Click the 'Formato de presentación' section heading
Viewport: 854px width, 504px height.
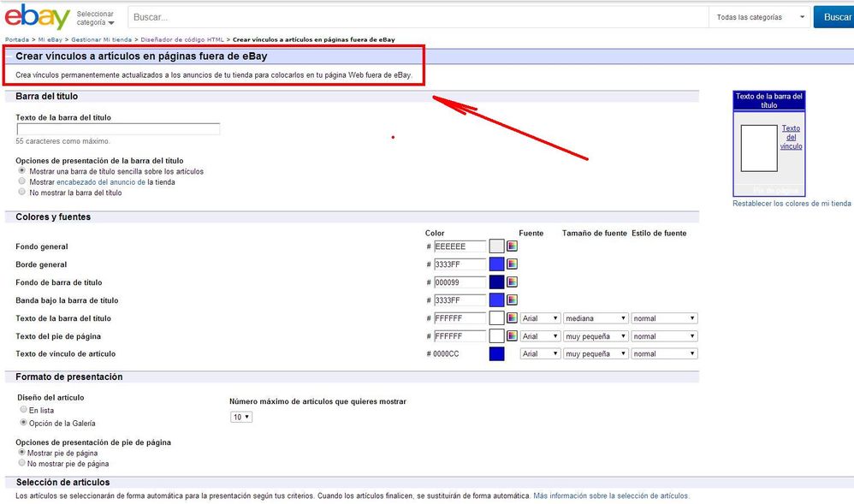tap(69, 377)
